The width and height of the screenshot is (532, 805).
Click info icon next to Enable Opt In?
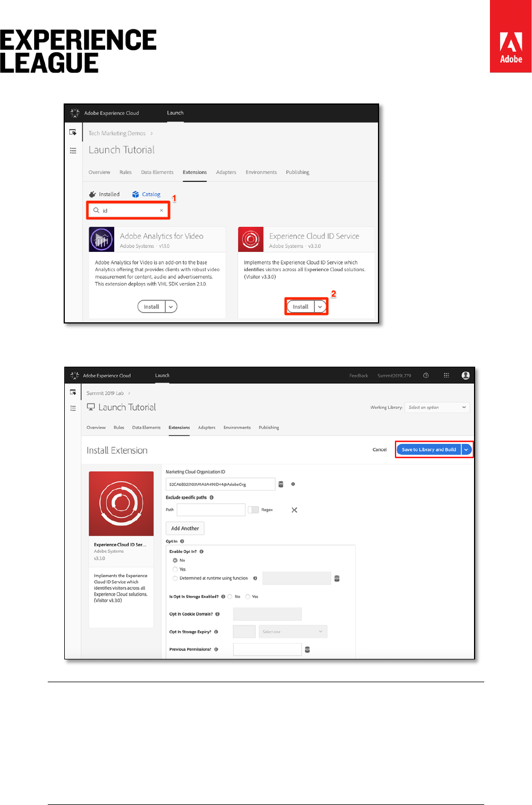tap(201, 551)
